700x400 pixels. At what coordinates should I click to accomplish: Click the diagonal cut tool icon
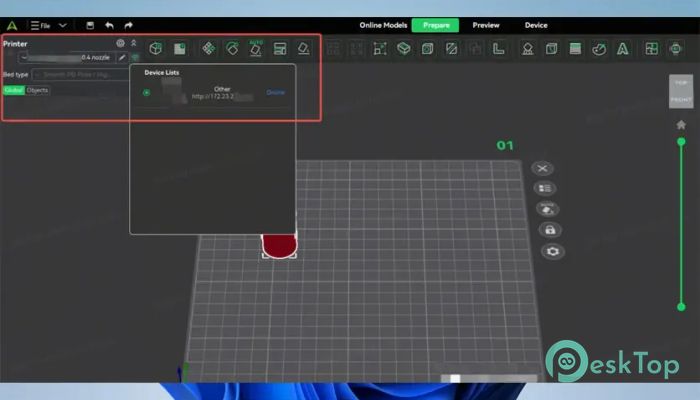pos(451,48)
